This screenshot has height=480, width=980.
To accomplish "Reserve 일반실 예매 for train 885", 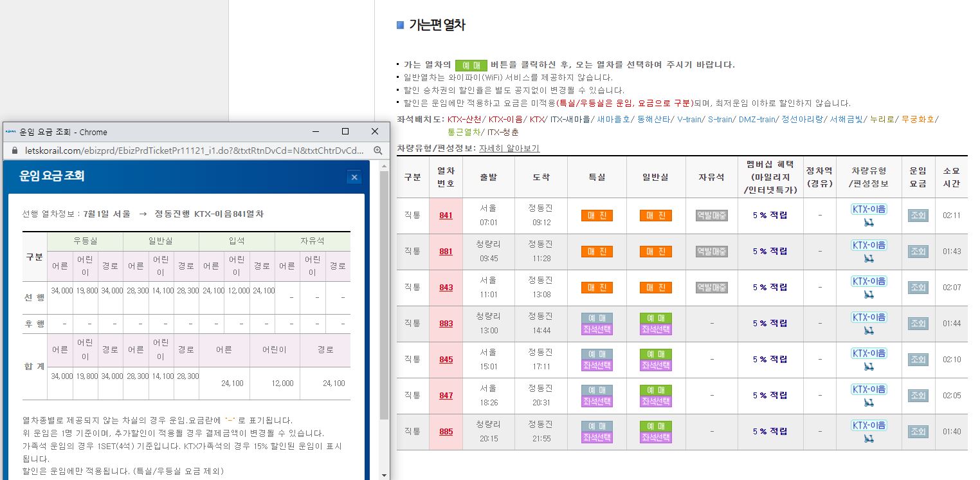I will coord(655,426).
